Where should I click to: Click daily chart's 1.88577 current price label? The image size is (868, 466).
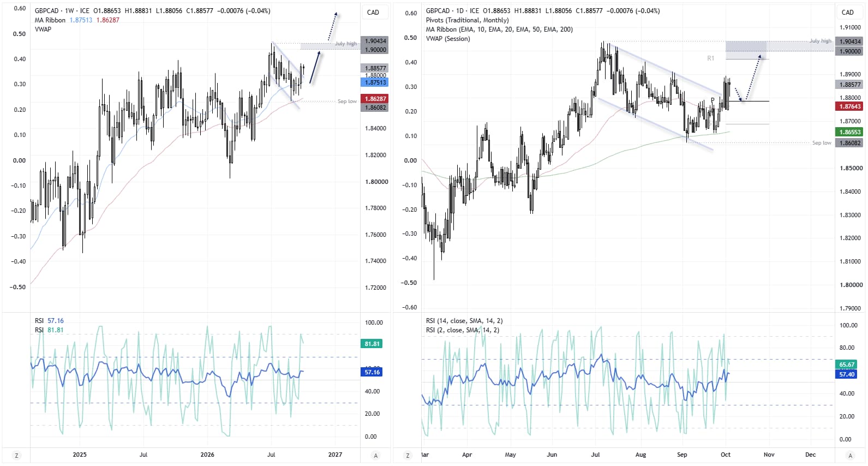point(849,85)
